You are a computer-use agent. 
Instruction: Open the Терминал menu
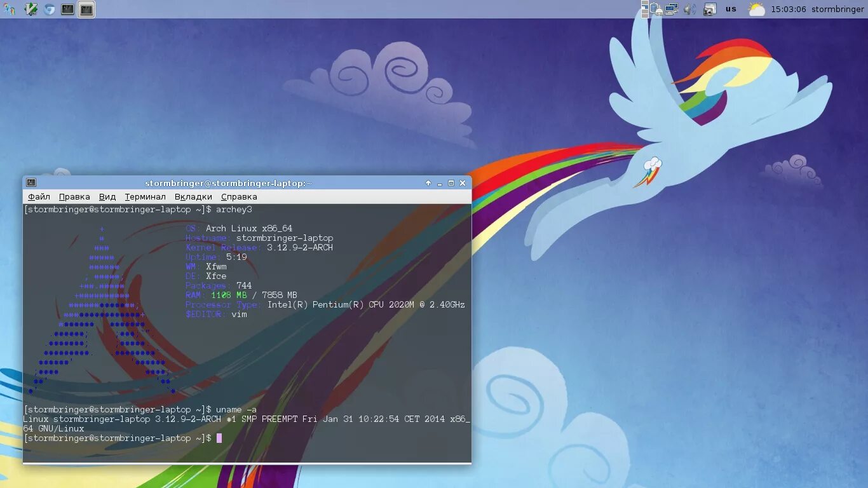click(x=145, y=197)
